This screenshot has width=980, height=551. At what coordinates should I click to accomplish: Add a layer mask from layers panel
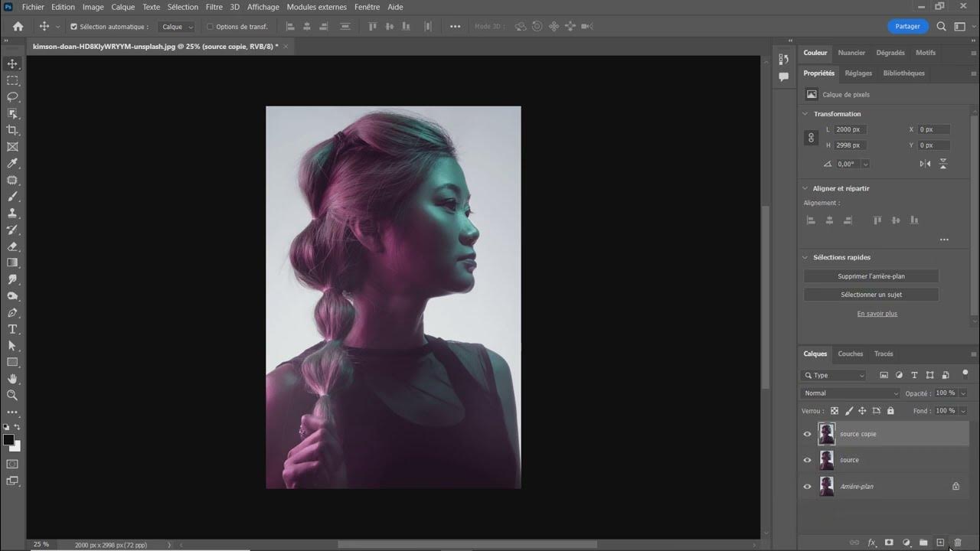pos(889,543)
